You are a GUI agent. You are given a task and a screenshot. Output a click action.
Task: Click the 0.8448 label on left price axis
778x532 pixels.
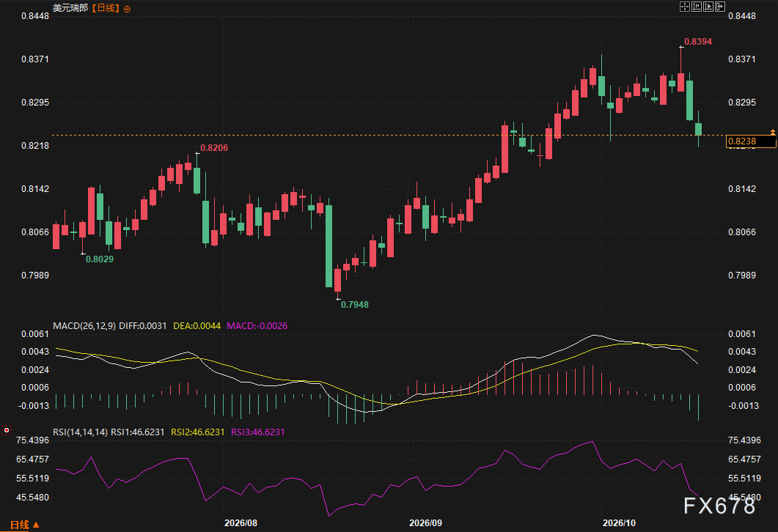pyautogui.click(x=35, y=16)
